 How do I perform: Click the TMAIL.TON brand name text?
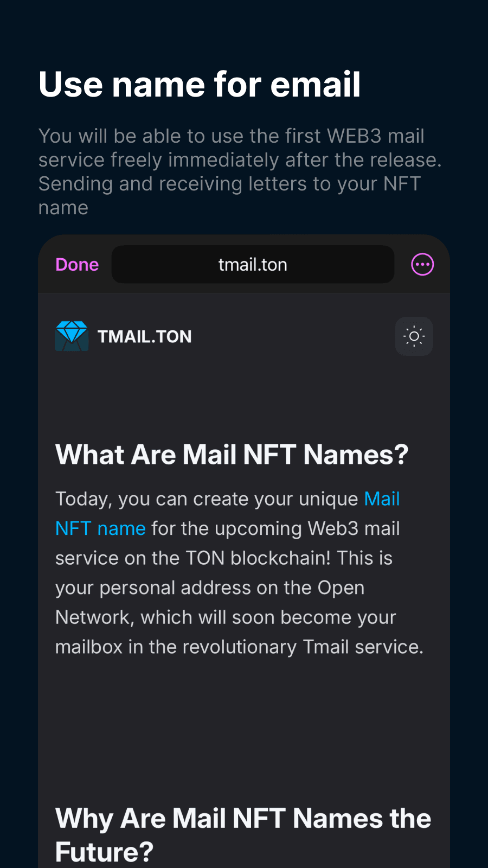145,337
